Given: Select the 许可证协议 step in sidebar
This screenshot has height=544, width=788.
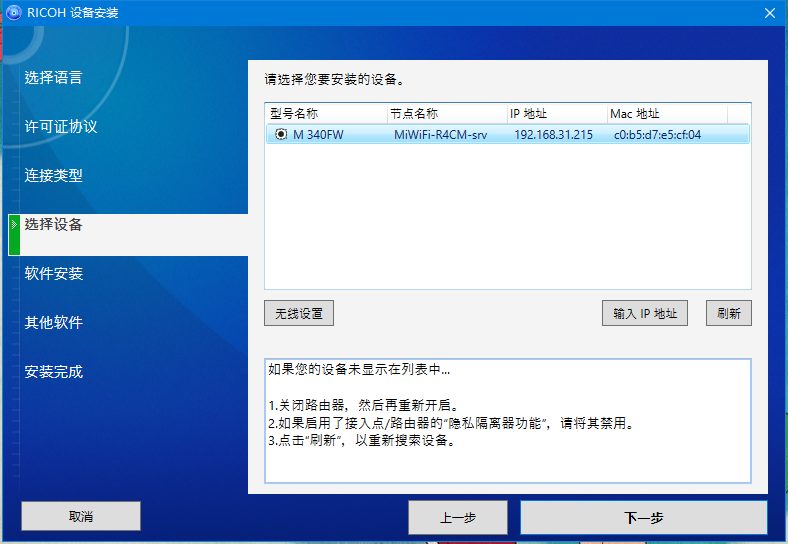Looking at the screenshot, I should (x=61, y=126).
